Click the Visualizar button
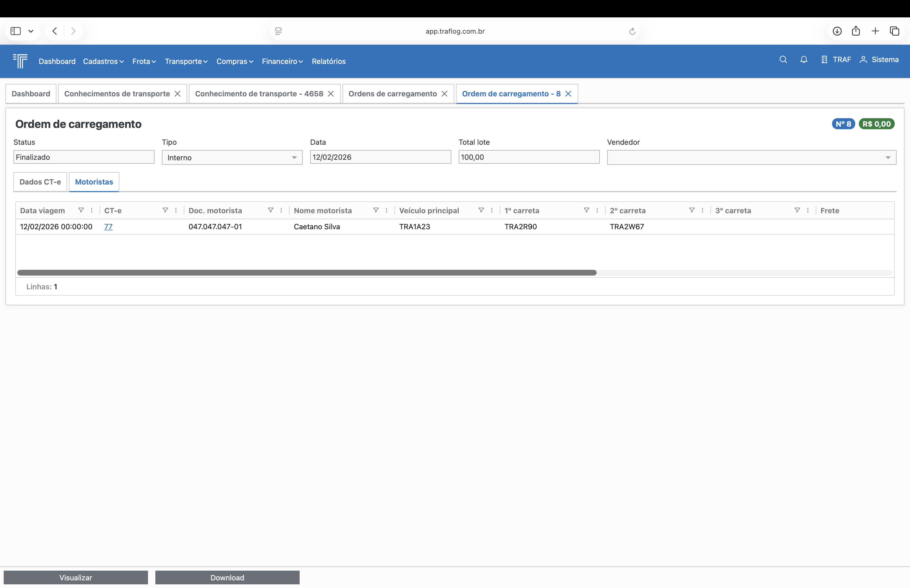Screen dimensions: 910x588 point(76,577)
